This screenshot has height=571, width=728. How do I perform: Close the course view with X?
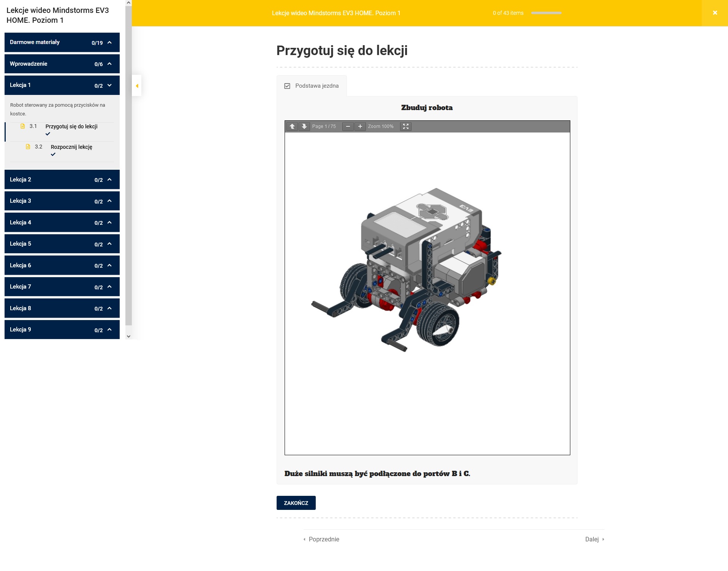click(x=715, y=13)
